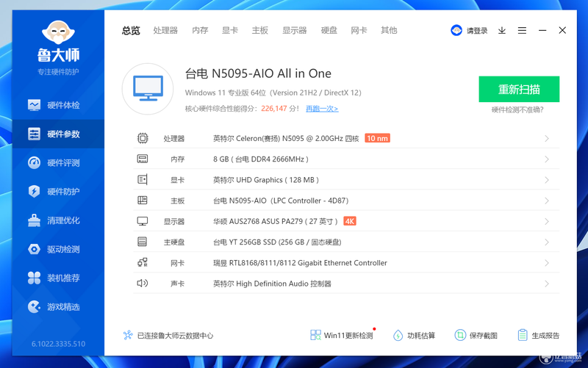Click the 主板 motherboard row icon
The height and width of the screenshot is (368, 588).
coord(143,201)
